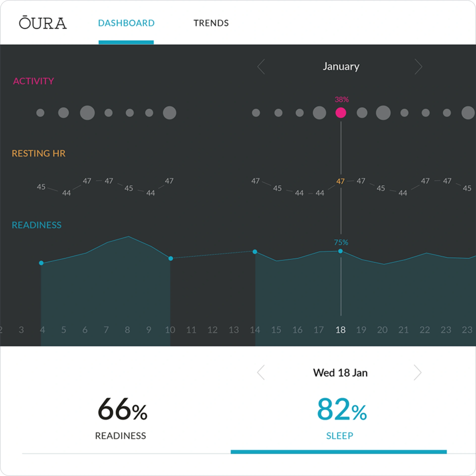Open the Dashboard tab

point(126,23)
